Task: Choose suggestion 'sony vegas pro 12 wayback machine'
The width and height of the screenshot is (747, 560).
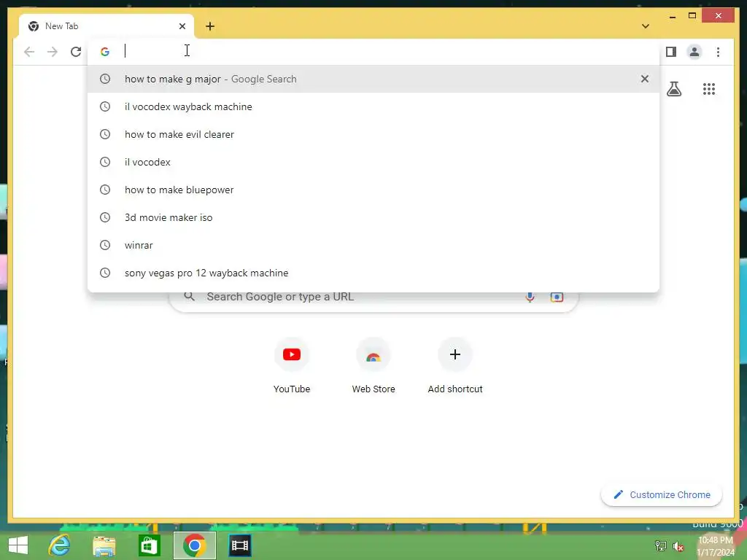Action: pos(373,273)
